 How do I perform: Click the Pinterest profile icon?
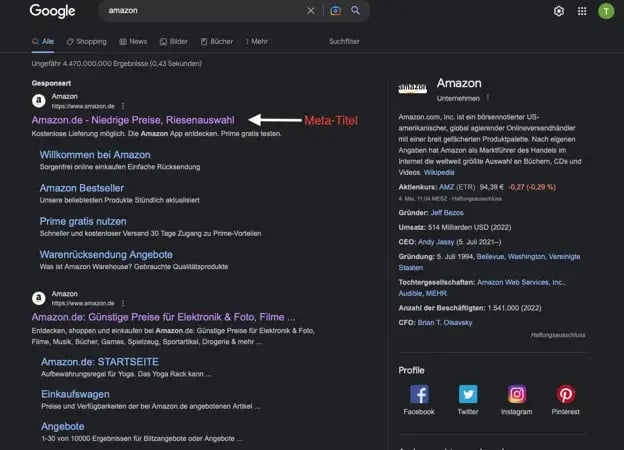click(566, 394)
